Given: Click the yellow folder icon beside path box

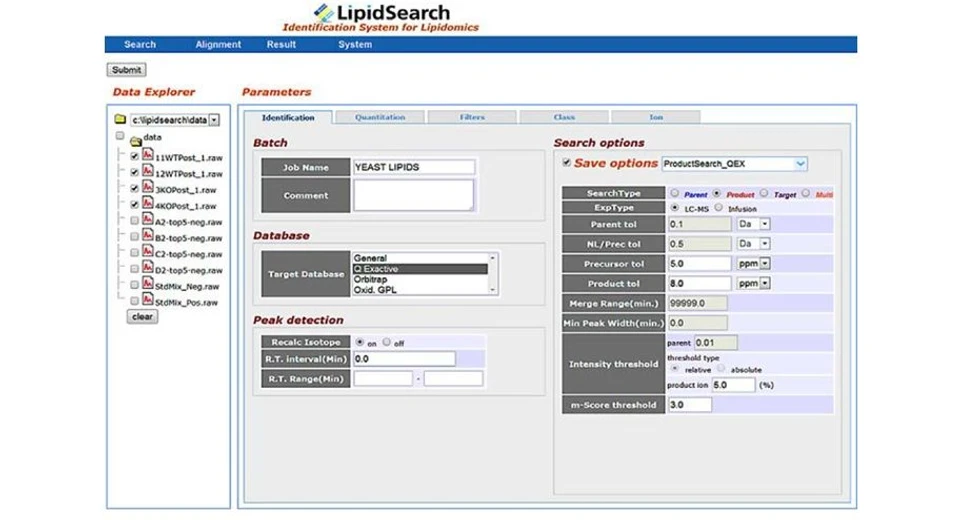Looking at the screenshot, I should coord(120,118).
